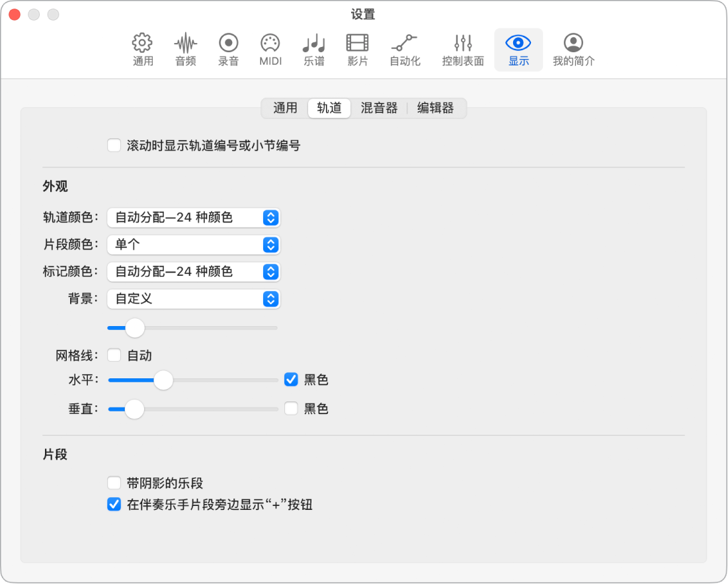
Task: Click the 我的简介 icon
Action: tap(573, 49)
